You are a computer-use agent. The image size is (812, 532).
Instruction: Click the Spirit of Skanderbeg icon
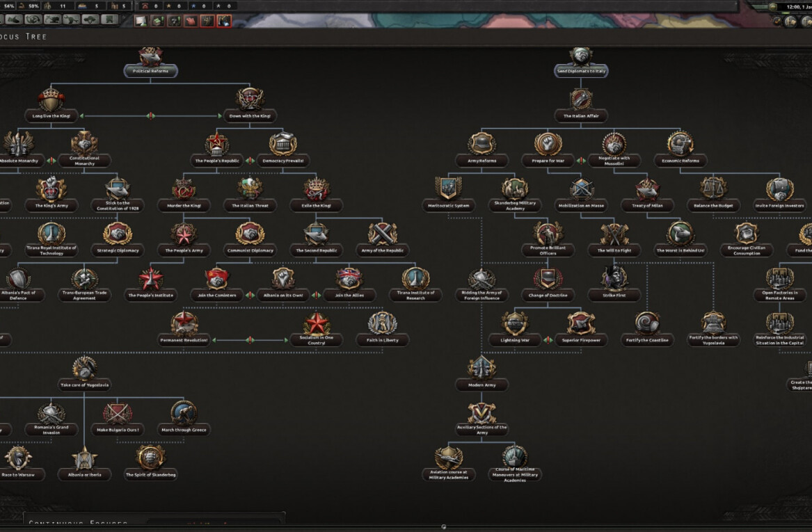click(150, 458)
